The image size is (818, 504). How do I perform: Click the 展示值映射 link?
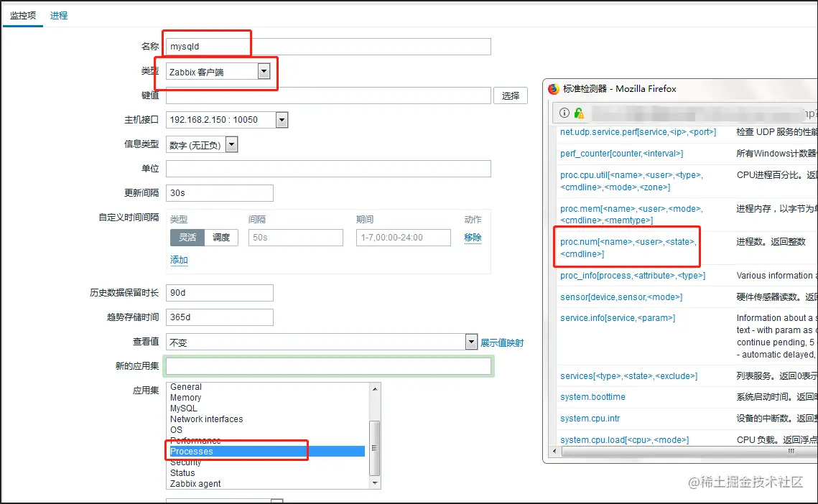point(502,342)
